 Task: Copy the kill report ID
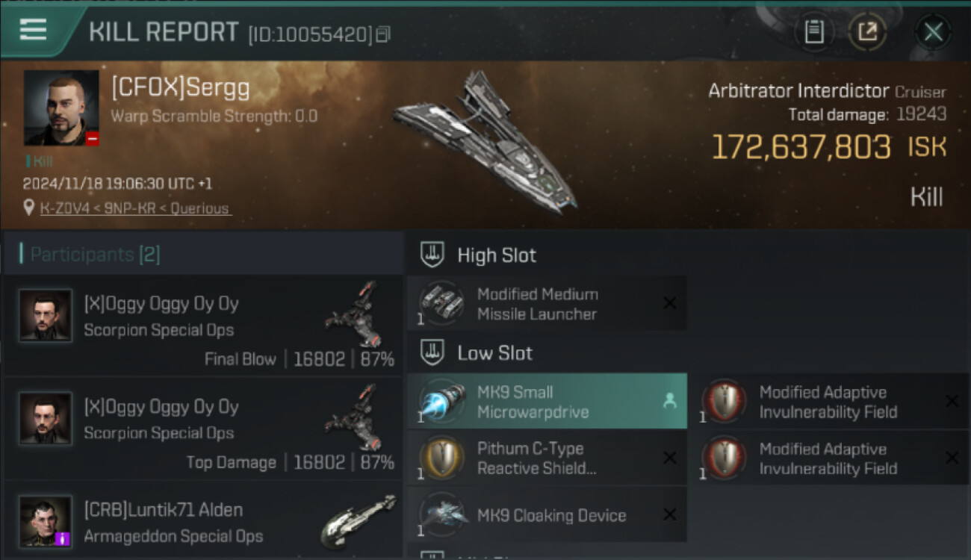point(383,34)
